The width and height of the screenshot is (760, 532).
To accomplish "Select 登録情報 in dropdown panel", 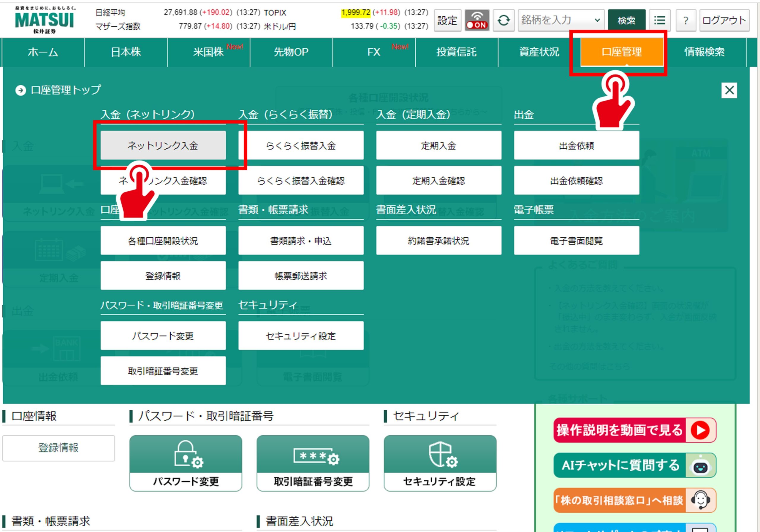I will [x=163, y=276].
